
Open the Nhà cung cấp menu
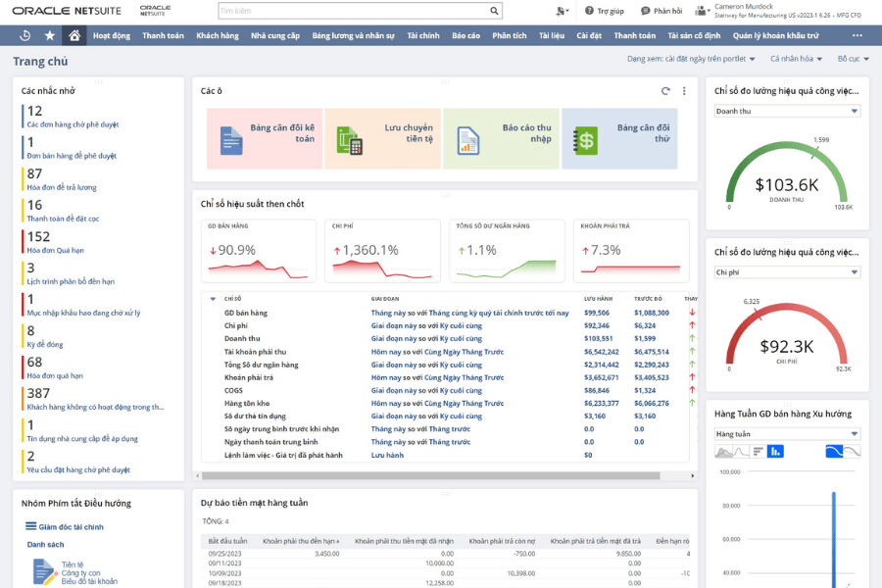click(x=275, y=35)
